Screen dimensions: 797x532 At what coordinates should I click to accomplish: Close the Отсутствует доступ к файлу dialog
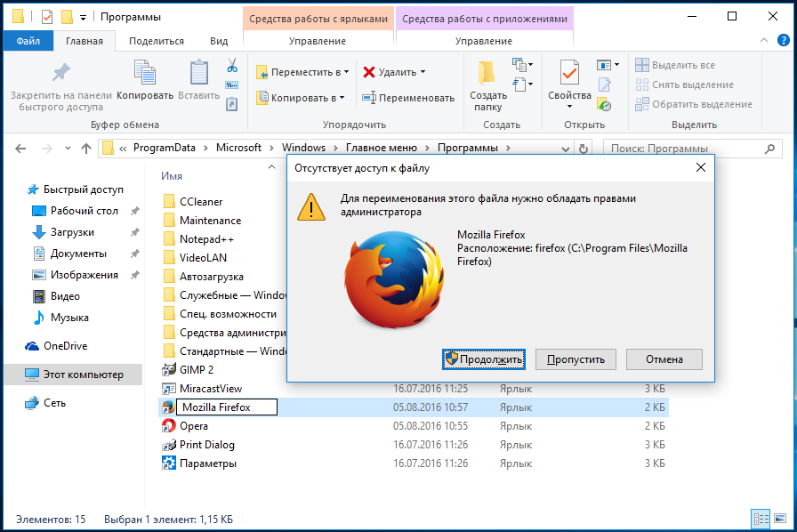point(700,167)
